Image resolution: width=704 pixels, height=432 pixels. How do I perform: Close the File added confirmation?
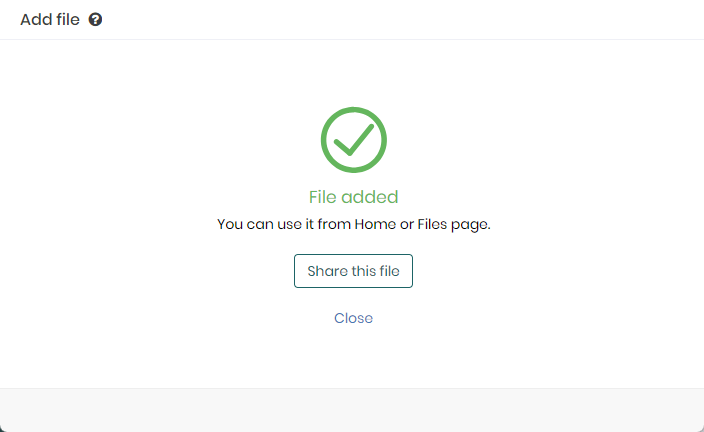coord(353,318)
